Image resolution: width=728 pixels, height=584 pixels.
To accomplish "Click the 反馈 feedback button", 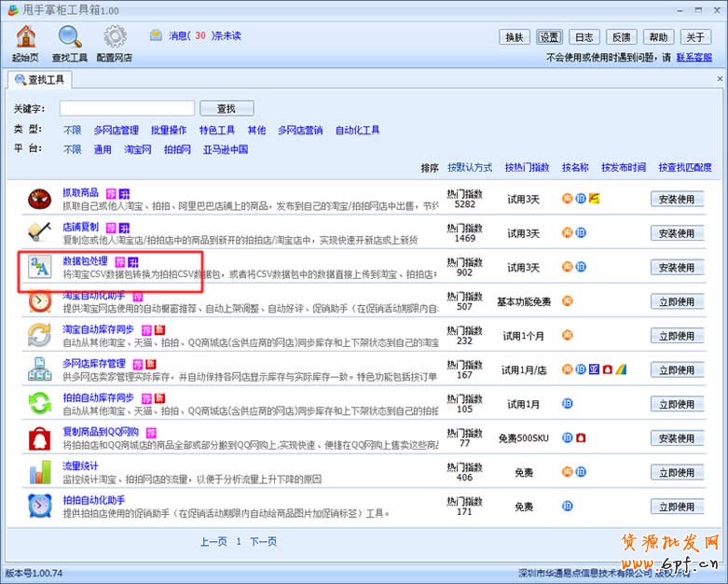I will (x=621, y=37).
